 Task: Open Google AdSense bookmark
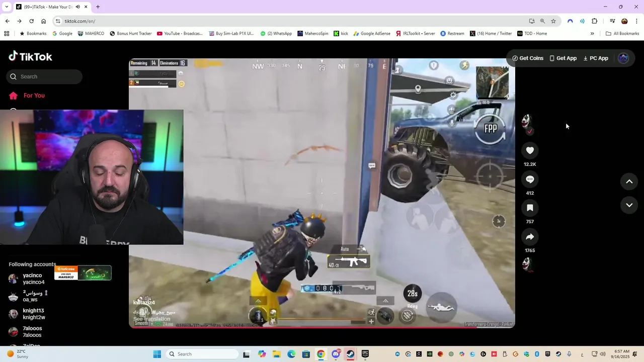tap(372, 34)
